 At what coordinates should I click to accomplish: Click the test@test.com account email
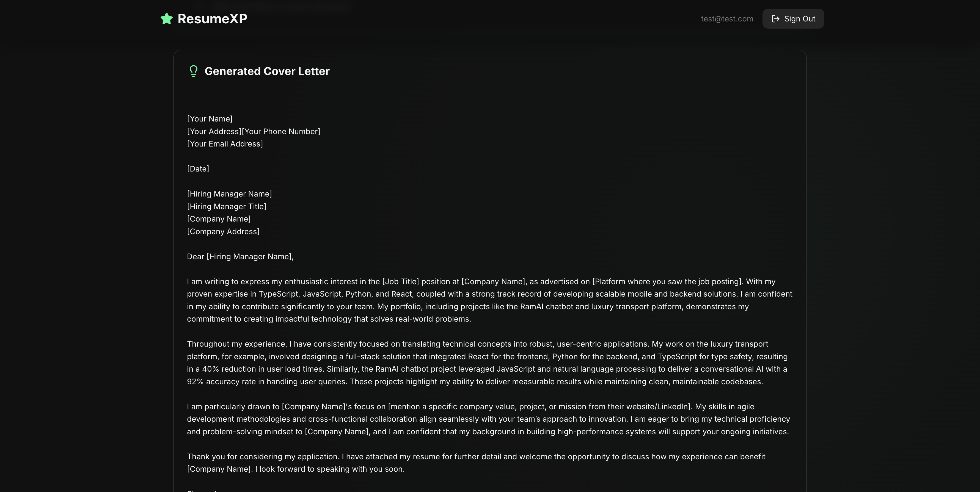pos(727,19)
